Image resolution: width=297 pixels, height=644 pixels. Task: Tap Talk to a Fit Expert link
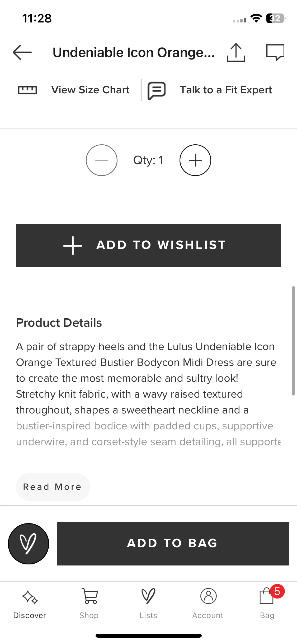(x=226, y=90)
